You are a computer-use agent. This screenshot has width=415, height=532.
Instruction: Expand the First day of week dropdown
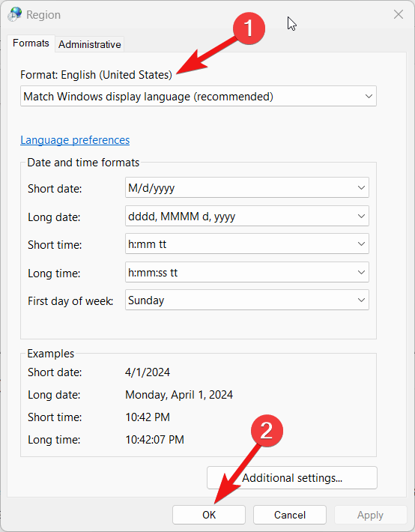pos(247,300)
